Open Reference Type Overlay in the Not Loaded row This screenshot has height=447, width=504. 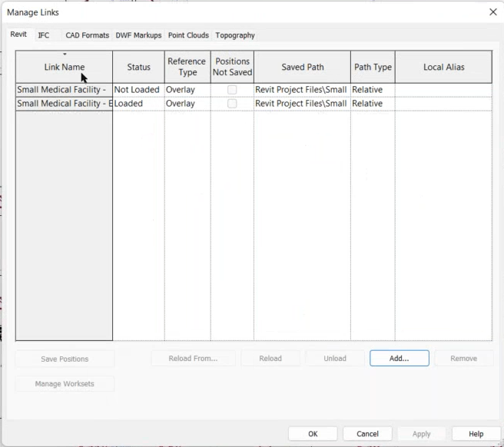[187, 90]
